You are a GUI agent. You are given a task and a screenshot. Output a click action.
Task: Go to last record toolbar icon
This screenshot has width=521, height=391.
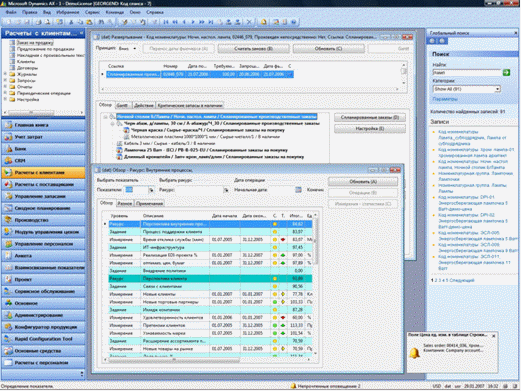click(211, 22)
